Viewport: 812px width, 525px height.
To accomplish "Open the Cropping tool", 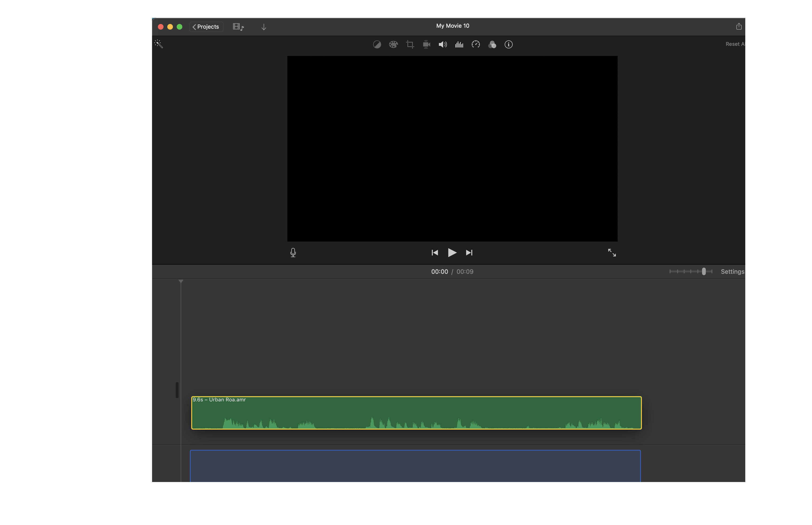I will coord(410,44).
